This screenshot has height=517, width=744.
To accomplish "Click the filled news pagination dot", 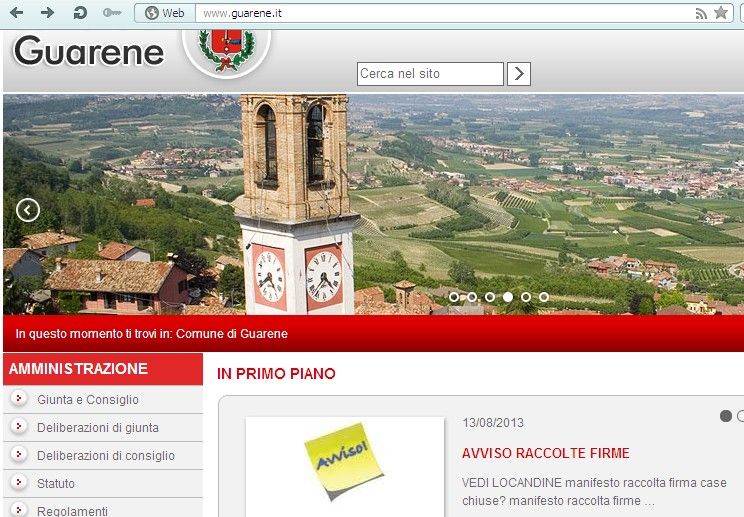I will [x=726, y=416].
